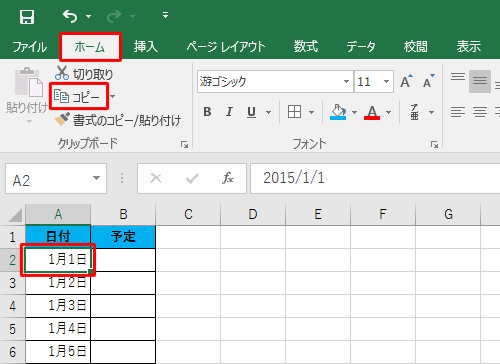Click the Redo arrow icon

click(114, 16)
